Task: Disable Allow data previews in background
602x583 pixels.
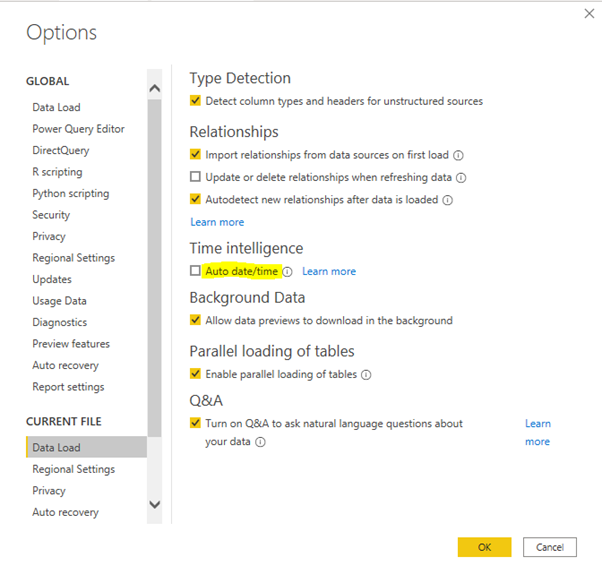Action: (x=195, y=320)
